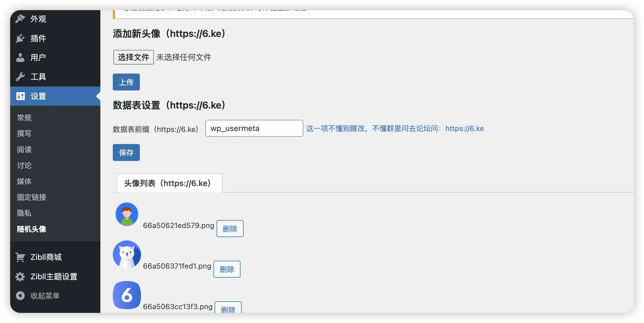Open the 固定链接 settings entry
Image resolution: width=644 pixels, height=323 pixels.
[x=31, y=197]
